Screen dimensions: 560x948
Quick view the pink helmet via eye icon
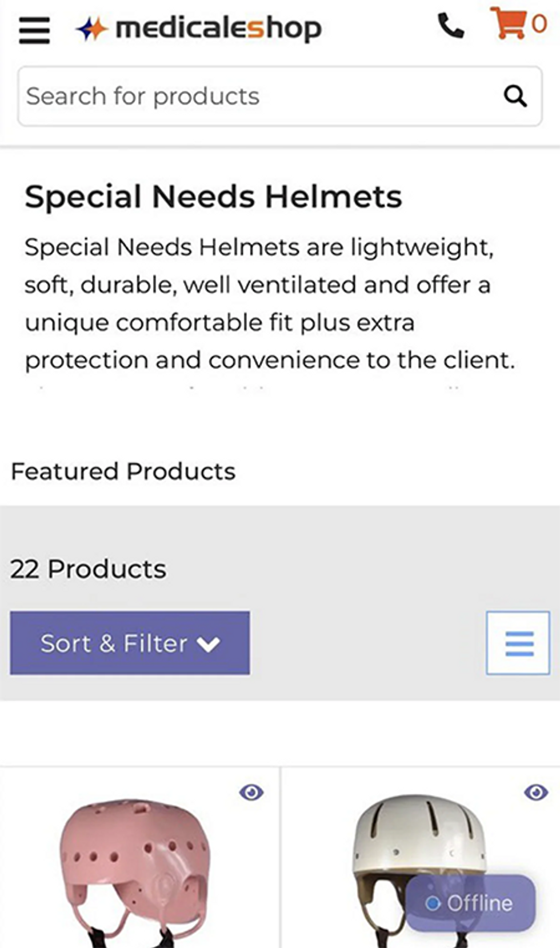251,793
